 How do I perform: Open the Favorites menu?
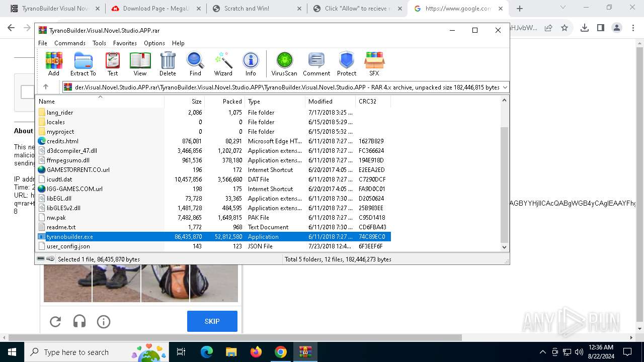125,43
